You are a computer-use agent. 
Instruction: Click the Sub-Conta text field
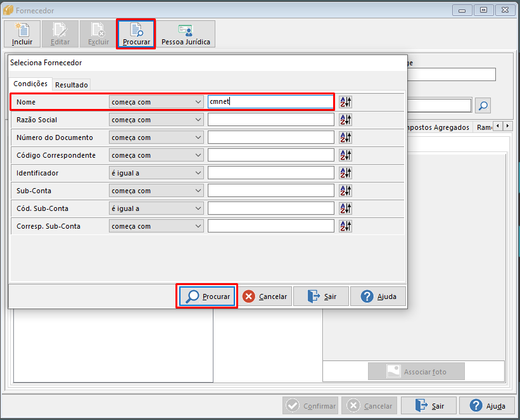point(270,191)
